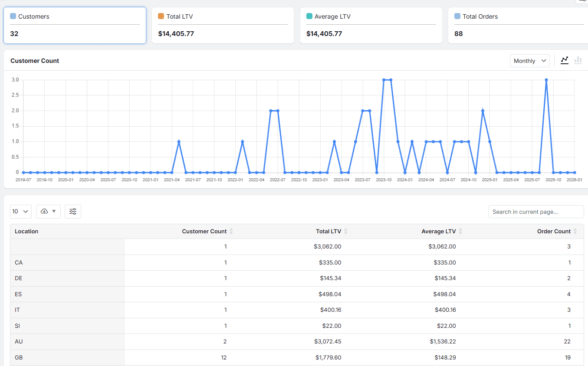Switch chart to line view
The image size is (588, 366).
point(565,60)
